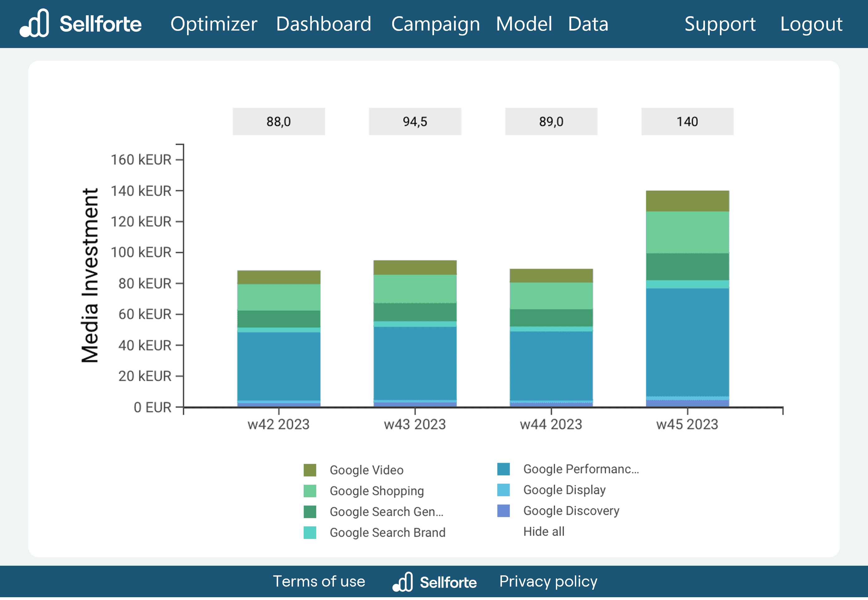Toggle Google Video legend swatch
Viewport: 868px width, 600px height.
point(310,470)
